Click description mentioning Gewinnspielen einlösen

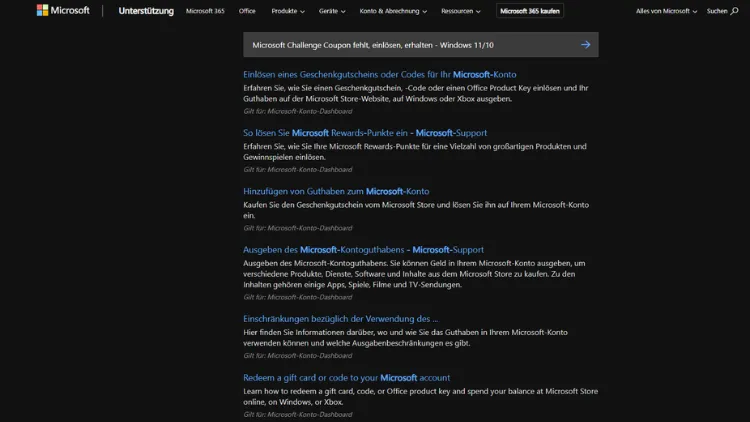pos(415,152)
